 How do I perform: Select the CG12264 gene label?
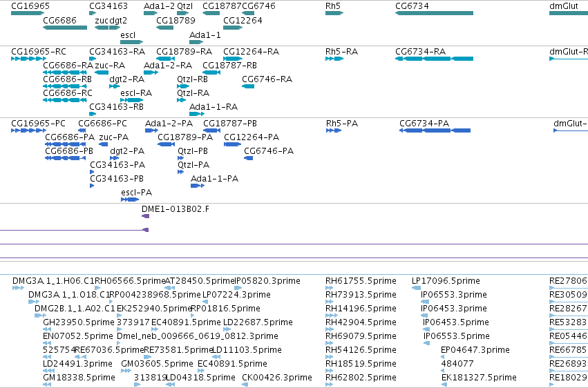pos(243,20)
